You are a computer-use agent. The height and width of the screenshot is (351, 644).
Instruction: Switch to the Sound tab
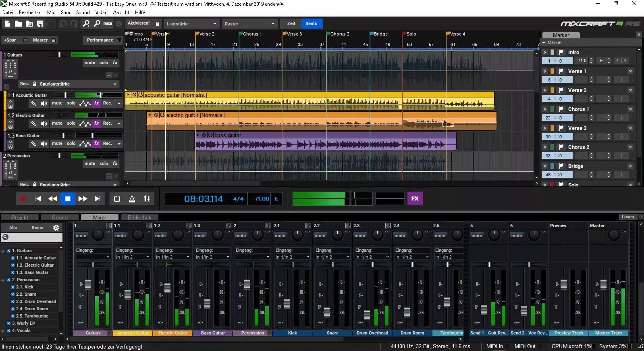pos(60,217)
